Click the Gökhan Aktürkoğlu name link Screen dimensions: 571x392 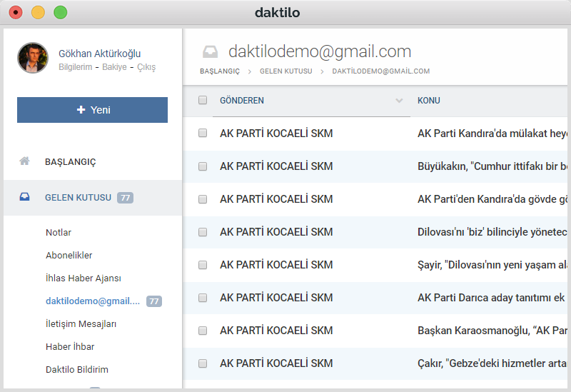[x=99, y=54]
